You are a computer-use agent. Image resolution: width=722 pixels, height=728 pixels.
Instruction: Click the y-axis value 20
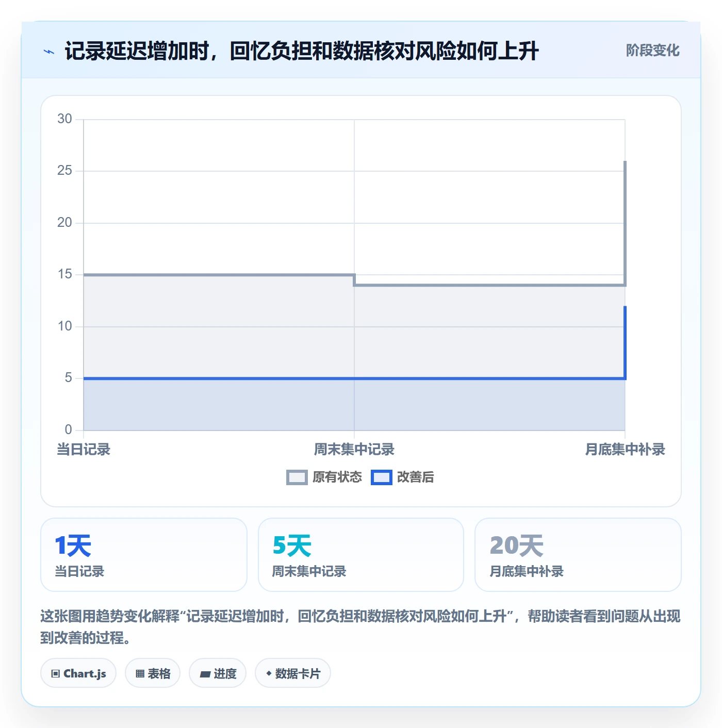[64, 223]
